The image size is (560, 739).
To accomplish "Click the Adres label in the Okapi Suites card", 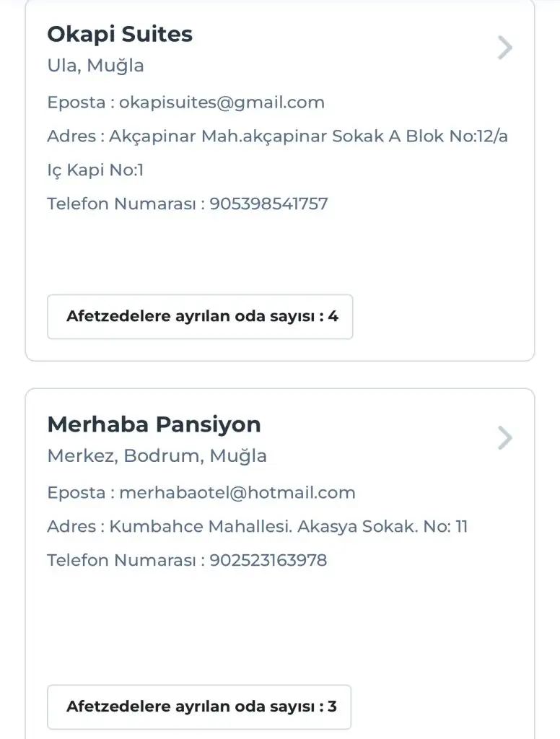I will (x=71, y=136).
